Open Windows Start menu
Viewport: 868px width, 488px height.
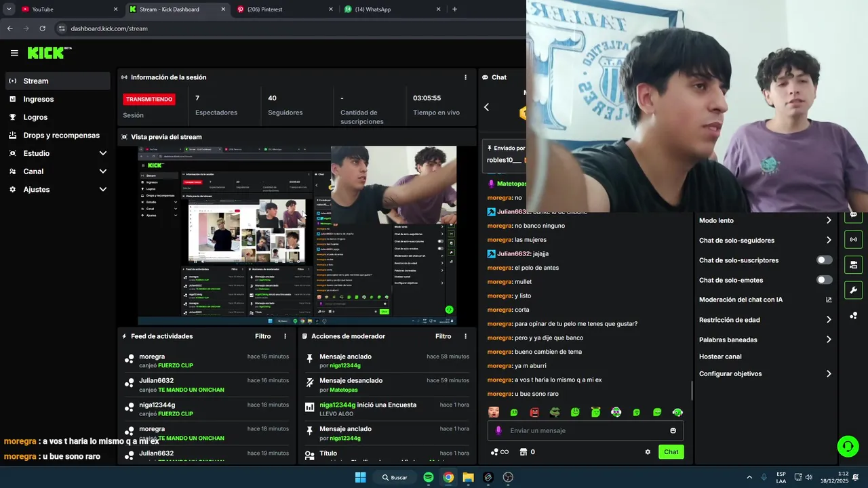tap(360, 477)
